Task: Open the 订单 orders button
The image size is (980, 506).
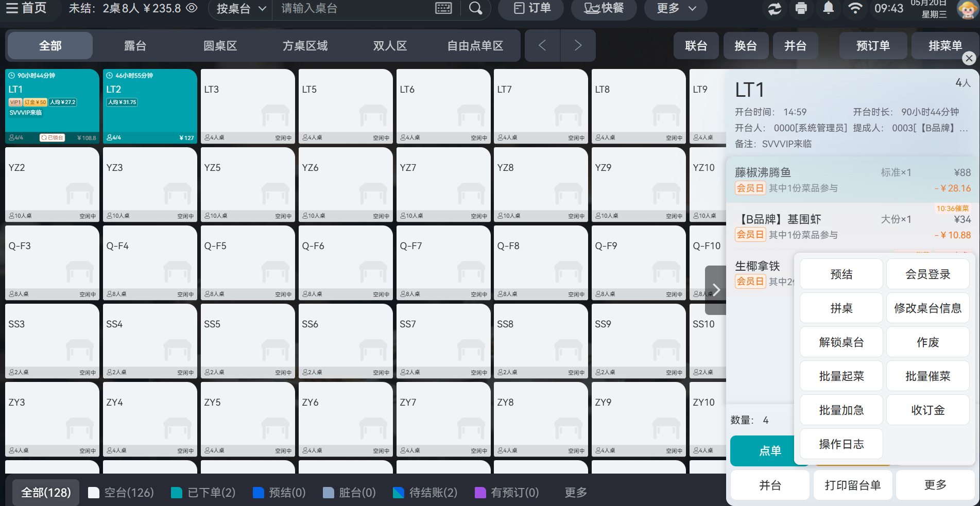Action: [x=531, y=8]
